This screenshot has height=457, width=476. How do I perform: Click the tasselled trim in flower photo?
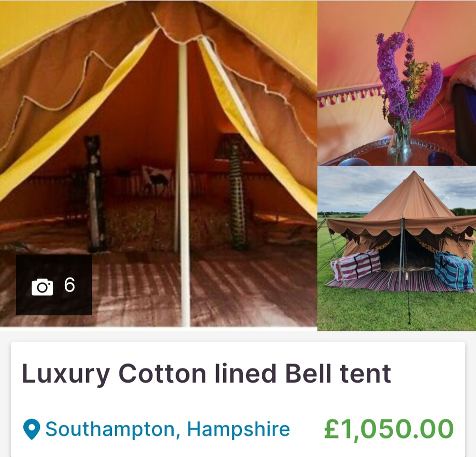pyautogui.click(x=349, y=96)
